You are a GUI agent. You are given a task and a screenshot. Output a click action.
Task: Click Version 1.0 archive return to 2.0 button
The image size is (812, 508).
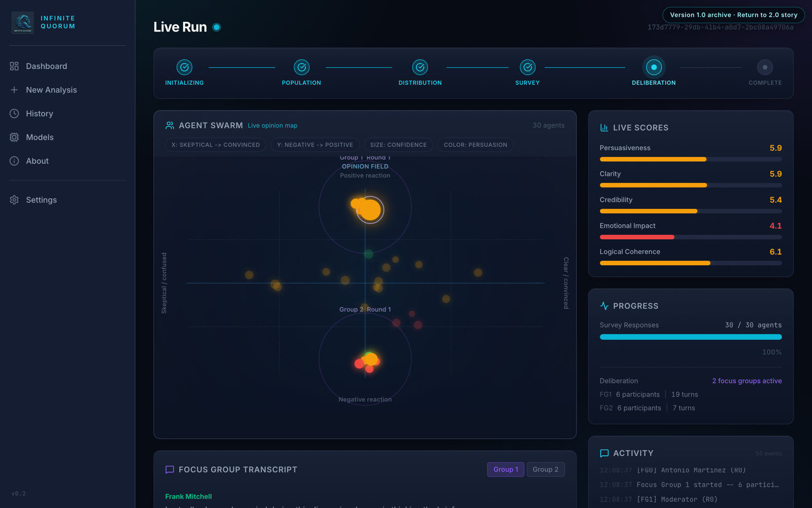(733, 15)
